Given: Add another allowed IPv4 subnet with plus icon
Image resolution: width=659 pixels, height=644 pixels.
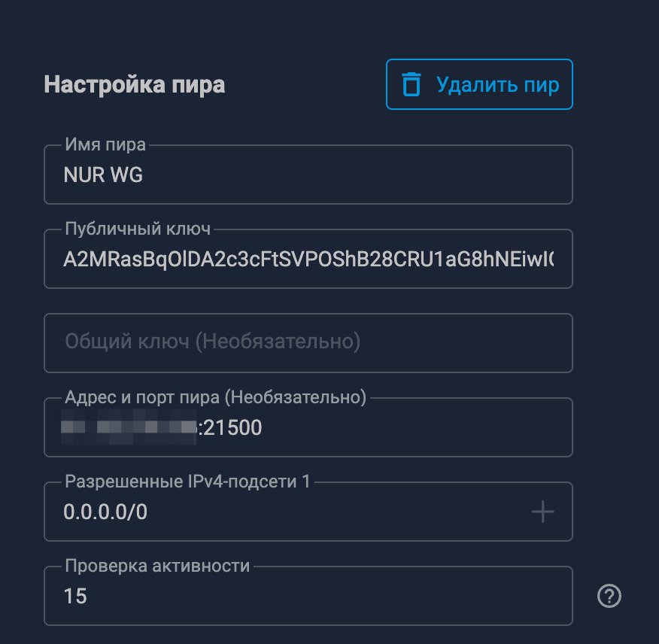Looking at the screenshot, I should point(542,512).
